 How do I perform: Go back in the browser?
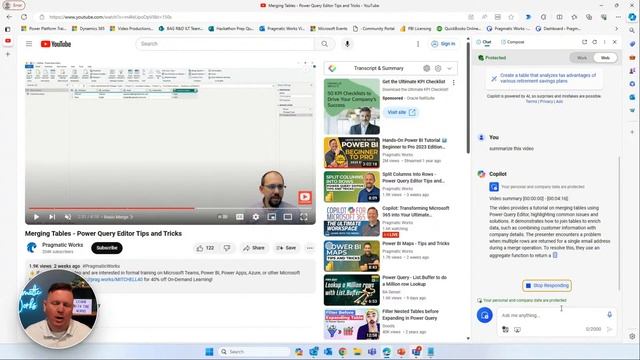pyautogui.click(x=9, y=17)
